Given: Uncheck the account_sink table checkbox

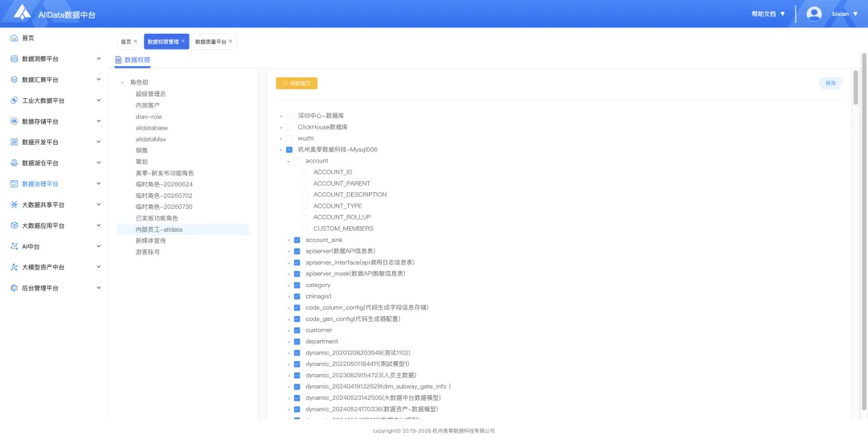Looking at the screenshot, I should point(297,240).
